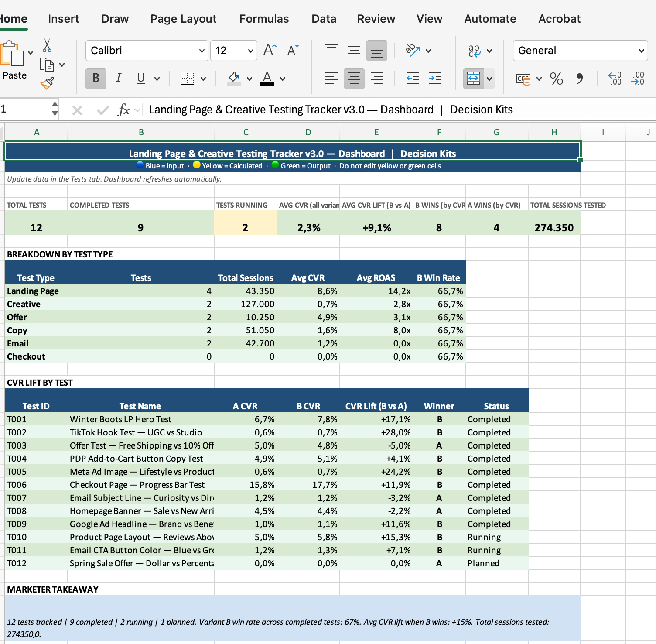This screenshot has width=656, height=644.
Task: Select the column D header
Action: tap(308, 132)
